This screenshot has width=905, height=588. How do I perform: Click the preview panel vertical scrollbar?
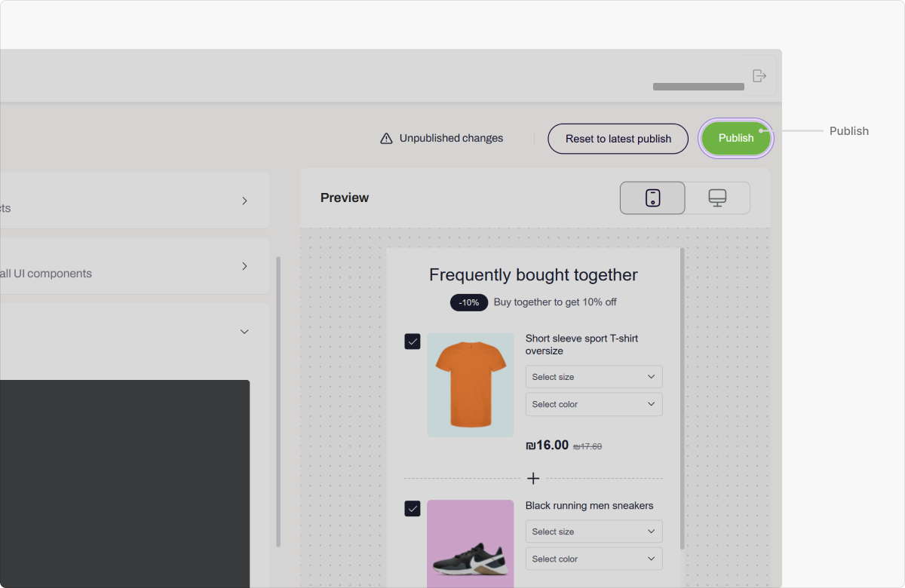[x=683, y=398]
